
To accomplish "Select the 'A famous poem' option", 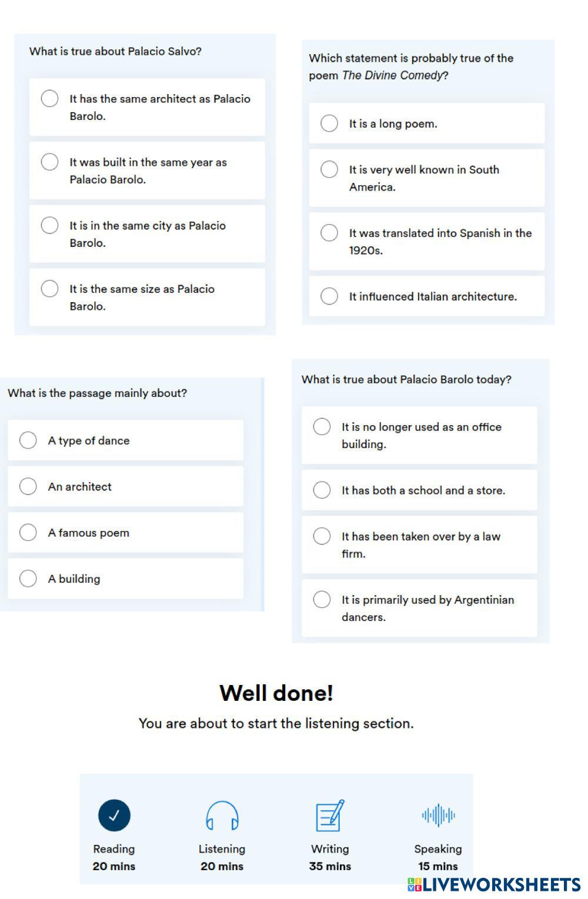I will point(28,533).
